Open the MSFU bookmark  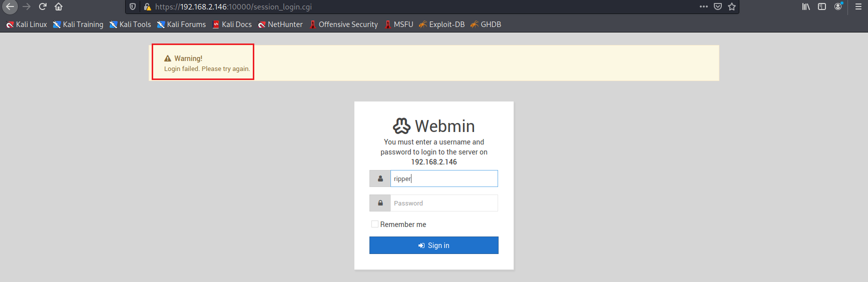(398, 24)
